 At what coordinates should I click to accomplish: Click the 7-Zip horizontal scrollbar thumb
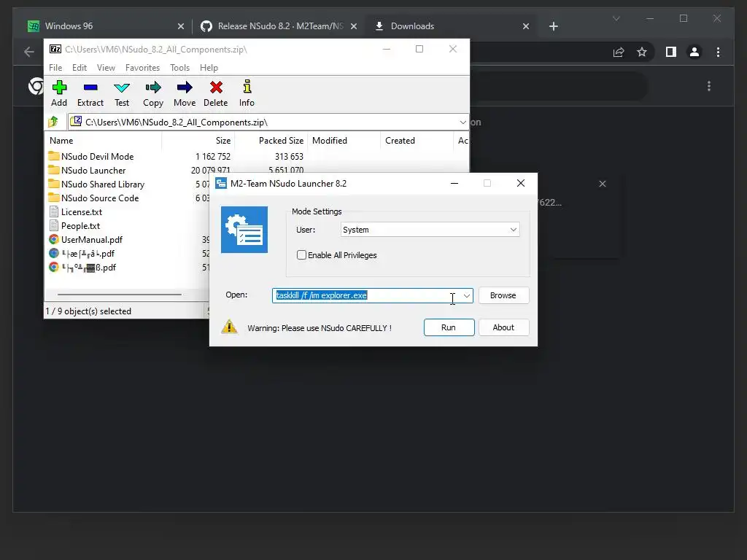pyautogui.click(x=119, y=295)
